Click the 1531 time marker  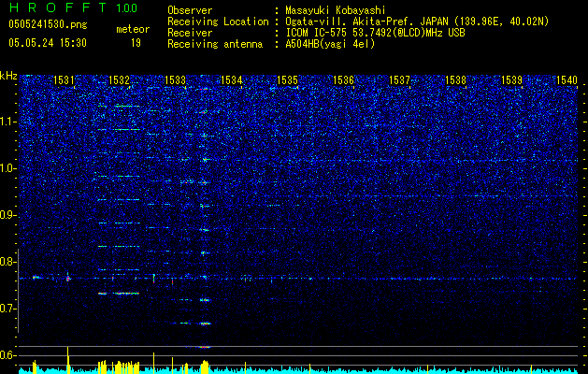64,79
